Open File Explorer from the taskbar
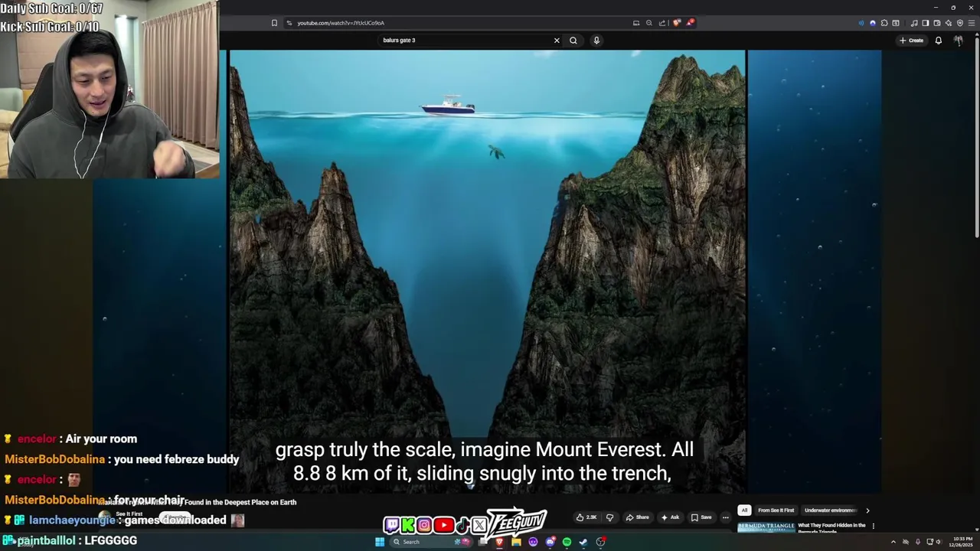 point(517,542)
